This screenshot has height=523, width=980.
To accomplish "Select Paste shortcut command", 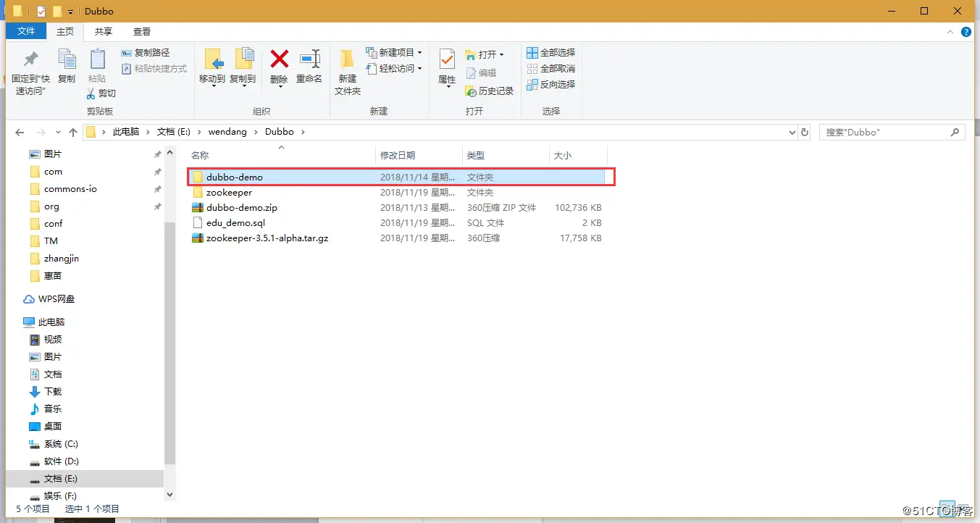I will [154, 69].
